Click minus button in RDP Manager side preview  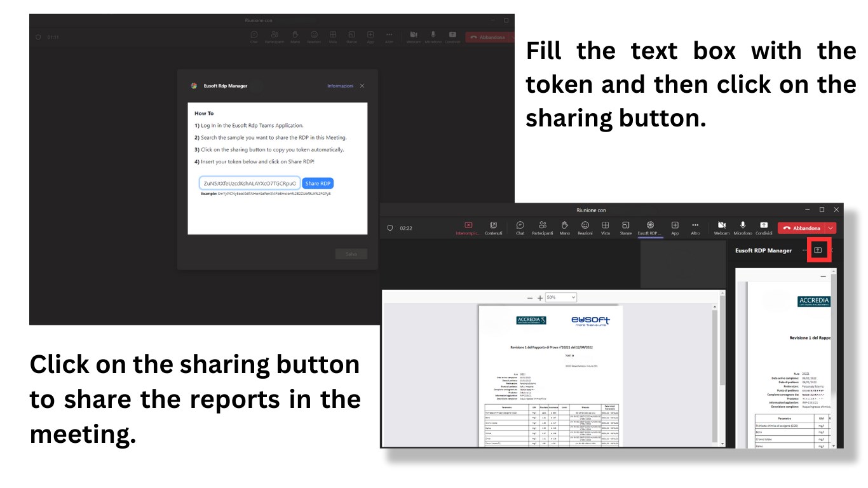pos(824,277)
